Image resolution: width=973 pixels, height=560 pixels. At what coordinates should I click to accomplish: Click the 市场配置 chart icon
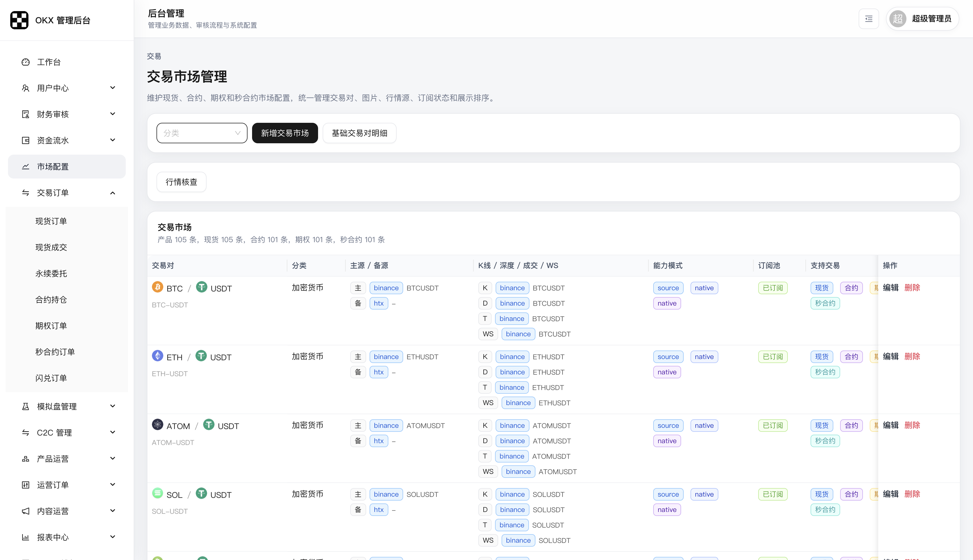point(25,167)
